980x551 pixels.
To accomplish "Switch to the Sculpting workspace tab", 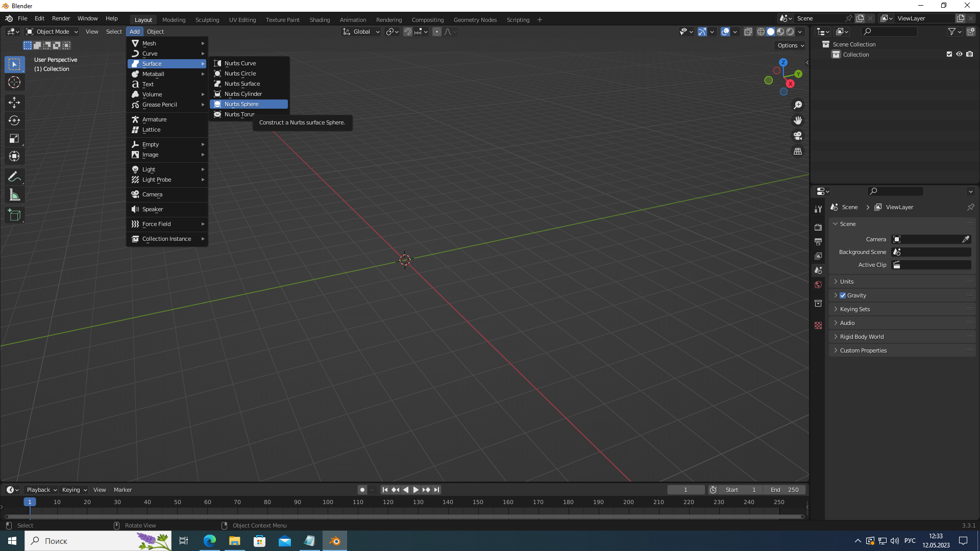I will pos(207,20).
